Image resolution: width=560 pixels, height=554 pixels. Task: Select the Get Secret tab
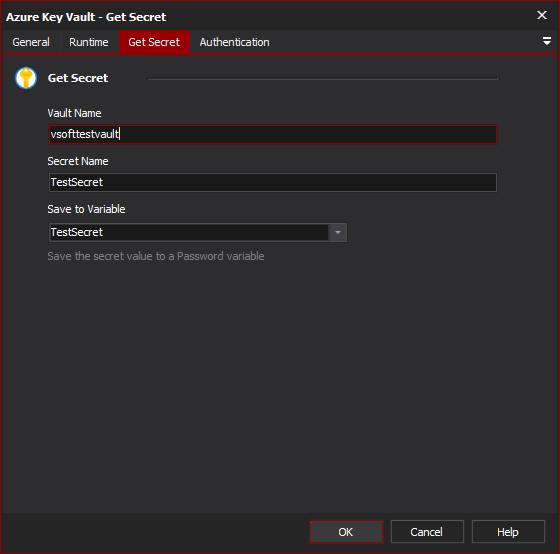pos(154,42)
